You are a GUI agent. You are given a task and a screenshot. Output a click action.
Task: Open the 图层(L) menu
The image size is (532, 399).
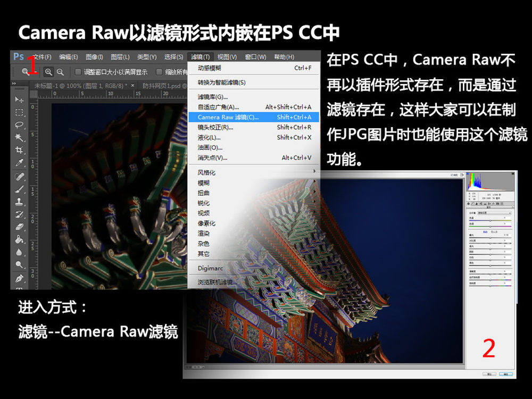coord(120,57)
